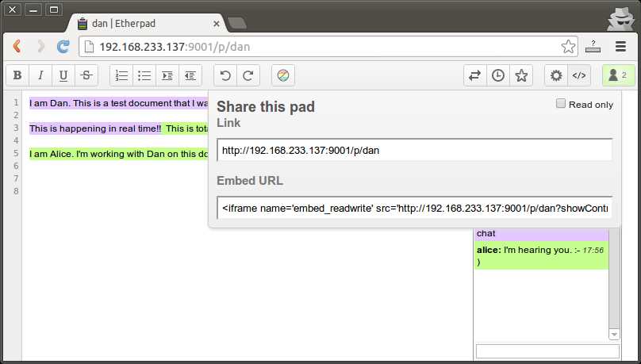641x364 pixels.
Task: Save a revision with the star toolbar icon
Action: (521, 75)
